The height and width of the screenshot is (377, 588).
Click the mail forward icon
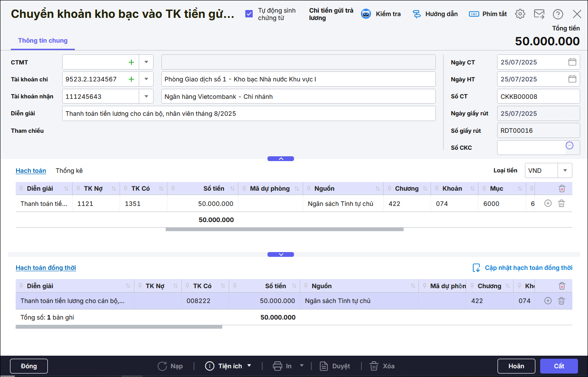[539, 14]
